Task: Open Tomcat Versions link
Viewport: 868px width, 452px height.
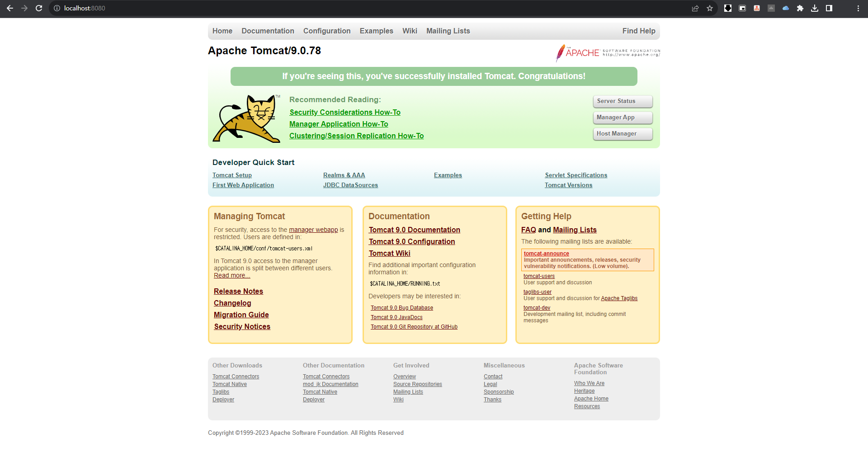Action: coord(568,185)
